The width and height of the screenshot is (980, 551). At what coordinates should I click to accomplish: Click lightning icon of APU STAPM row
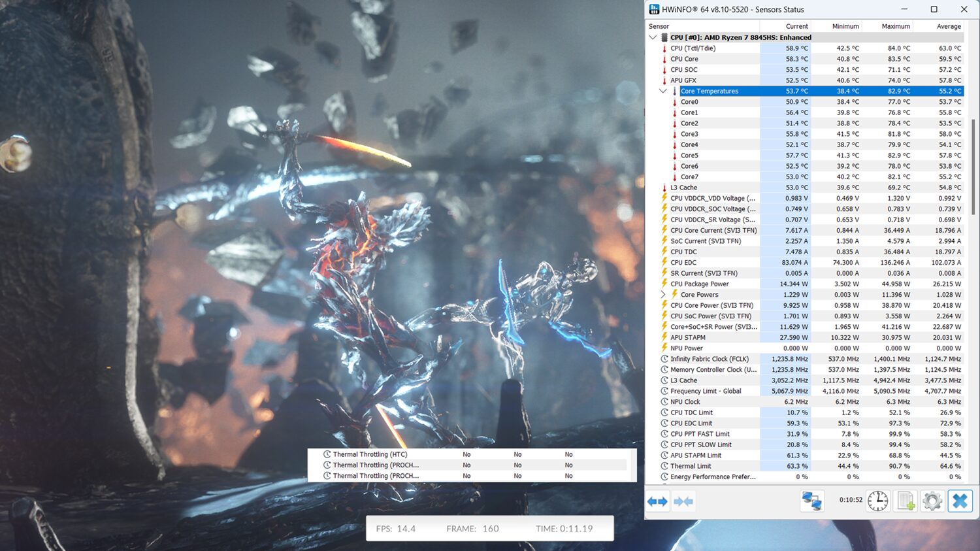point(664,337)
